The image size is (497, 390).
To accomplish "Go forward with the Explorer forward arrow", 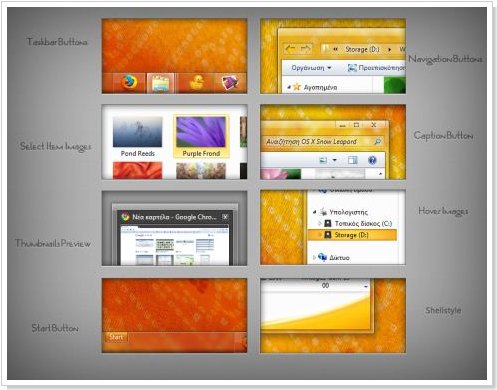I will (305, 49).
